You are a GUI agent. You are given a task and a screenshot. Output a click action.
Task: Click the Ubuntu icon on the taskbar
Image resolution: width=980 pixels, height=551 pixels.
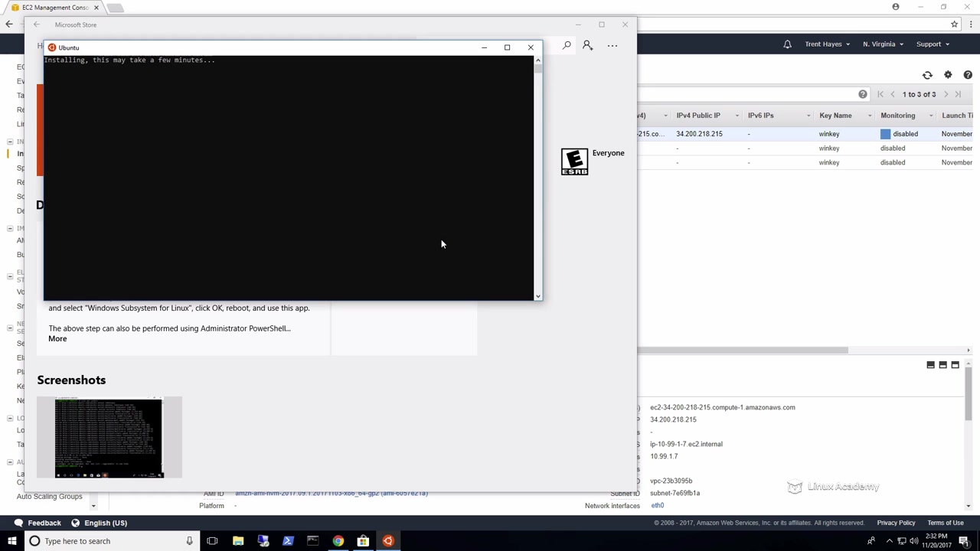click(388, 541)
